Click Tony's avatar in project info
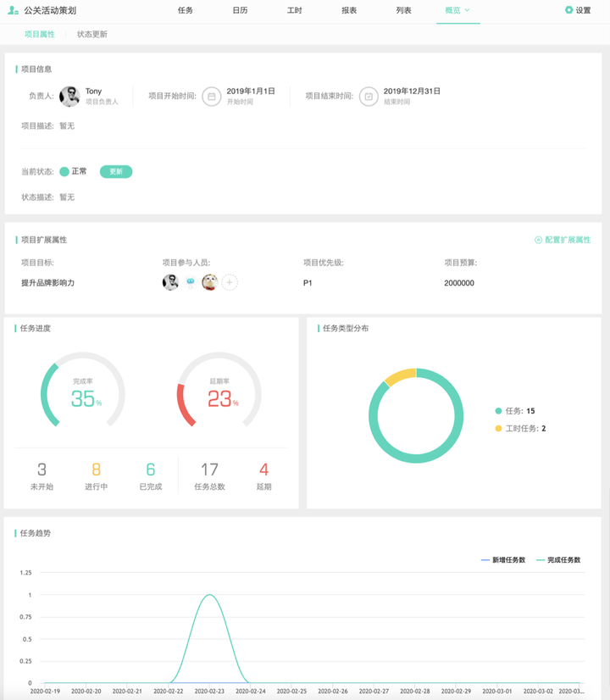Viewport: 610px width, 700px height. point(69,96)
